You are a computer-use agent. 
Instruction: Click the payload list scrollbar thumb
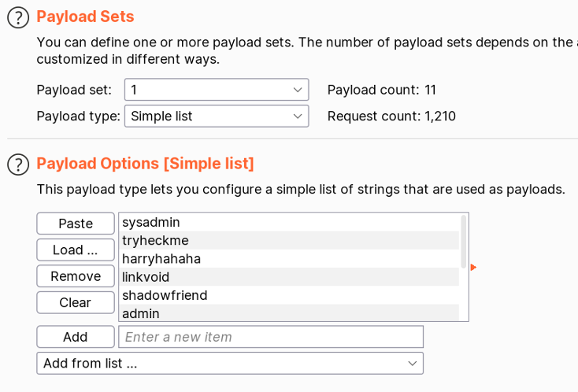[x=464, y=242]
